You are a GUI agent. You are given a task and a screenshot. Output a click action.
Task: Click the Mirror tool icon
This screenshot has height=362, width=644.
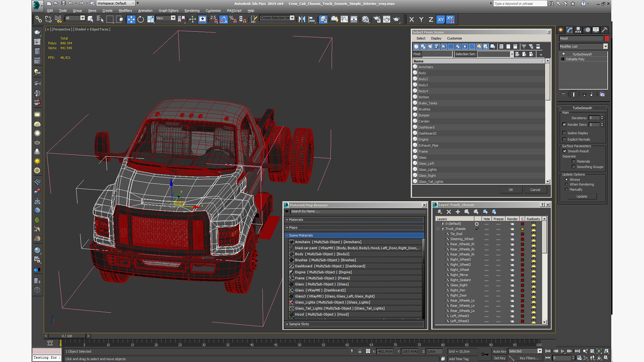click(302, 19)
